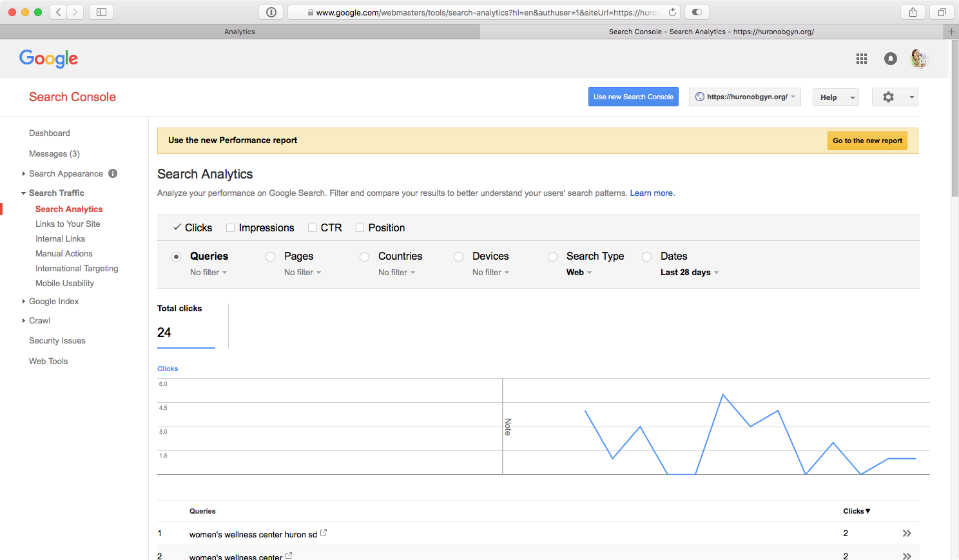The width and height of the screenshot is (959, 560).
Task: Reload the page with refresh icon
Action: click(672, 12)
